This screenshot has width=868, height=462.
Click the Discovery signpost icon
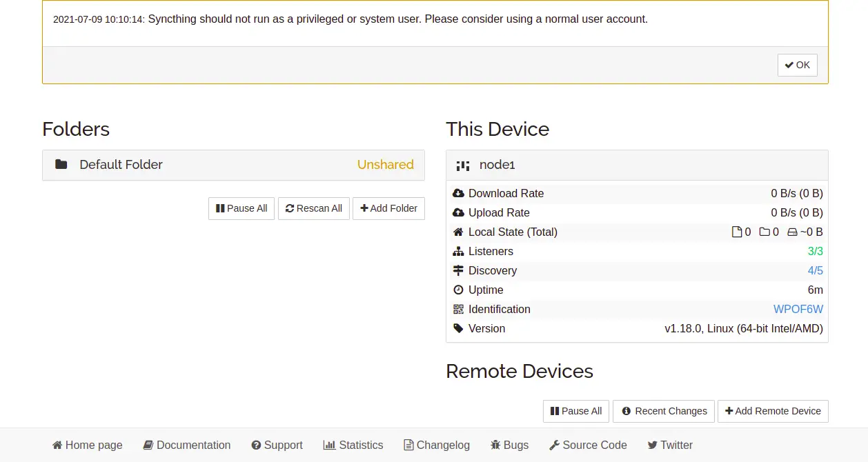[458, 271]
